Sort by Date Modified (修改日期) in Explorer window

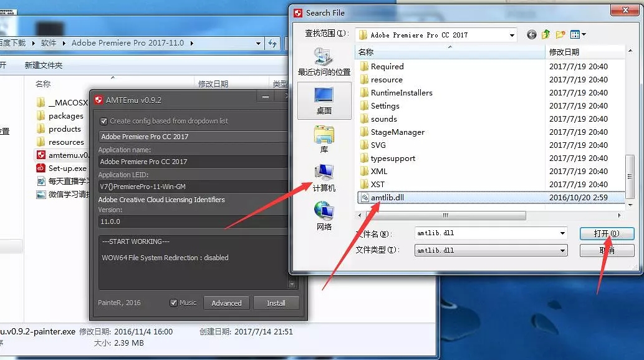213,84
